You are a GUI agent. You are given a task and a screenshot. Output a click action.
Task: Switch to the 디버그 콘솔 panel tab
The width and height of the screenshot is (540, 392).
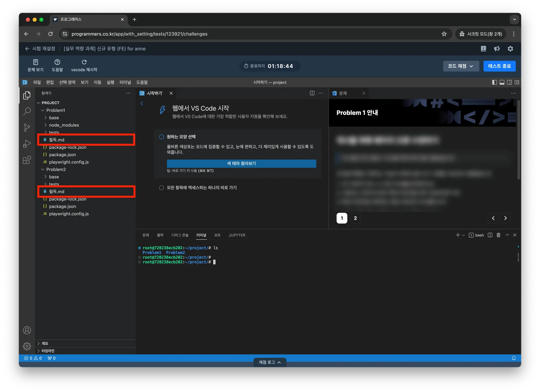180,235
